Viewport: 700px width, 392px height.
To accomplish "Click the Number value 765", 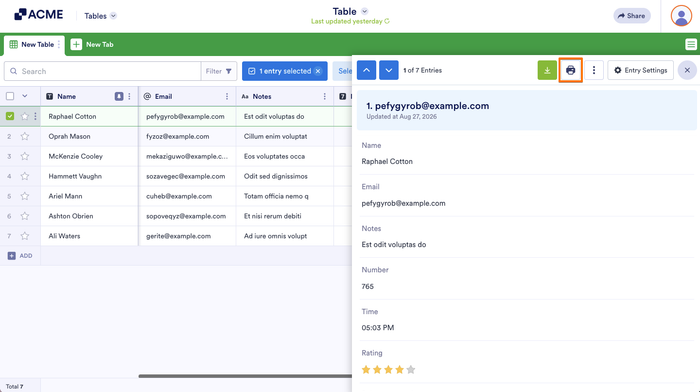I will click(367, 286).
